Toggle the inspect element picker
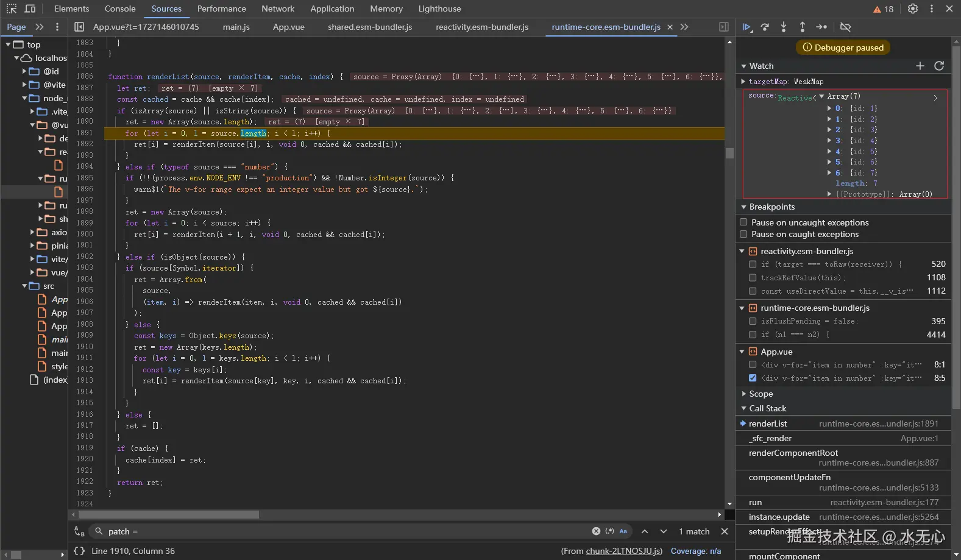Image resolution: width=961 pixels, height=560 pixels. [x=12, y=9]
